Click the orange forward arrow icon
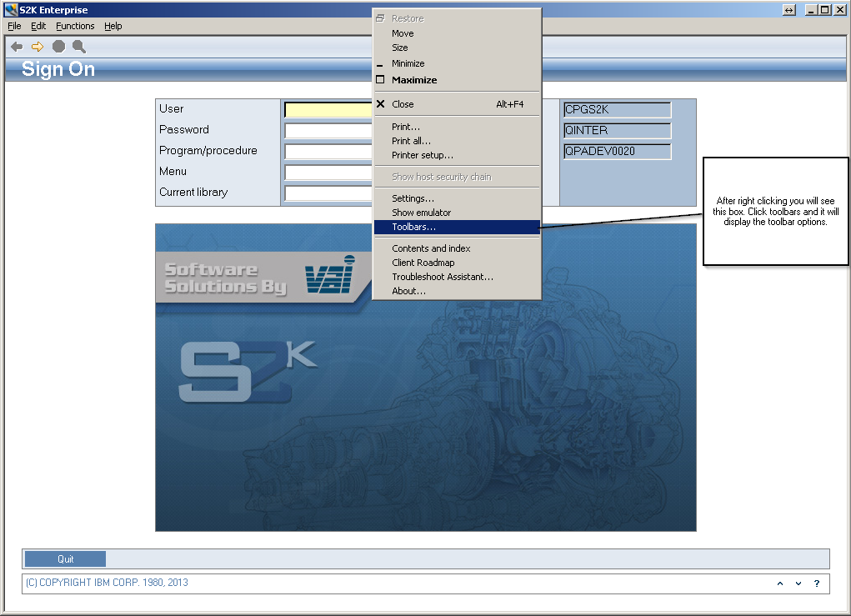 [x=38, y=47]
